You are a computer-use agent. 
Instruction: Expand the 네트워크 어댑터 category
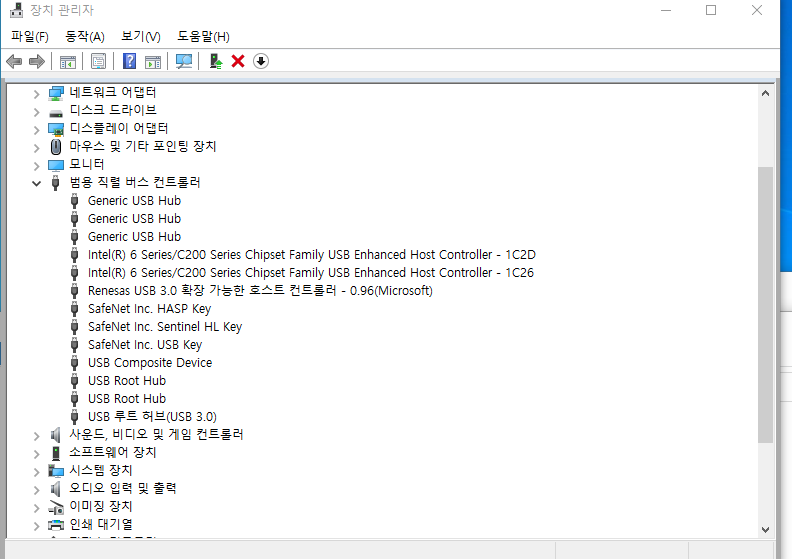point(37,93)
